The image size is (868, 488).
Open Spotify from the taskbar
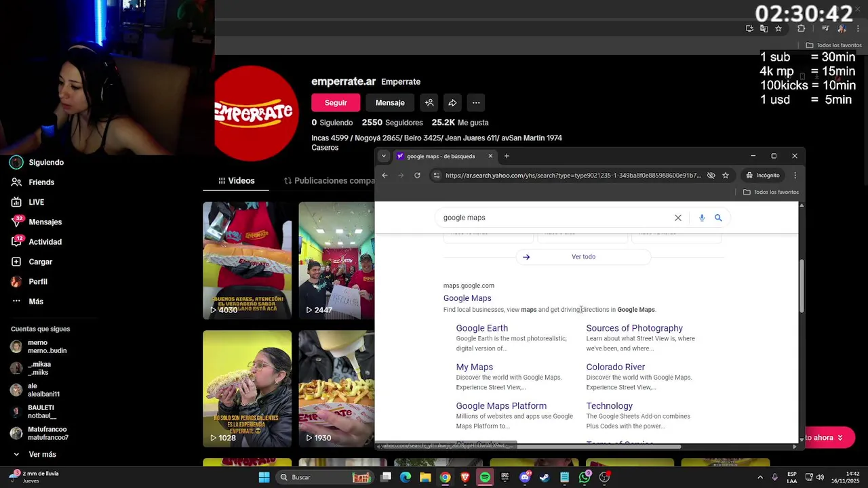(x=485, y=477)
